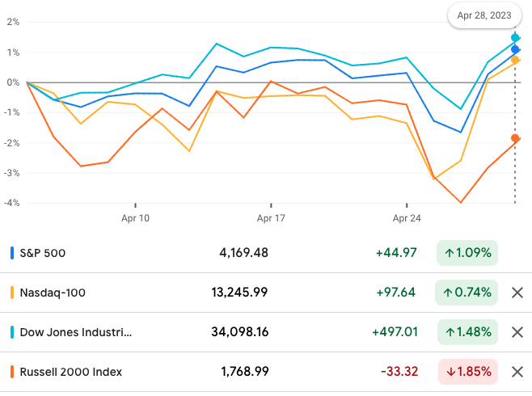Viewport: 532px width, 396px height.
Task: Click the Apr 24 label on chart axis
Action: tap(407, 218)
